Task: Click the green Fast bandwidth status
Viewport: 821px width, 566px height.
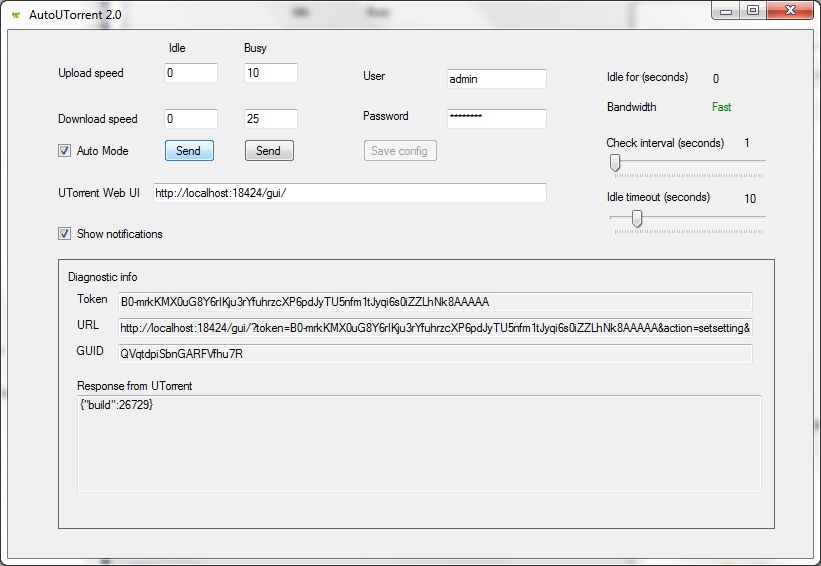Action: point(721,107)
